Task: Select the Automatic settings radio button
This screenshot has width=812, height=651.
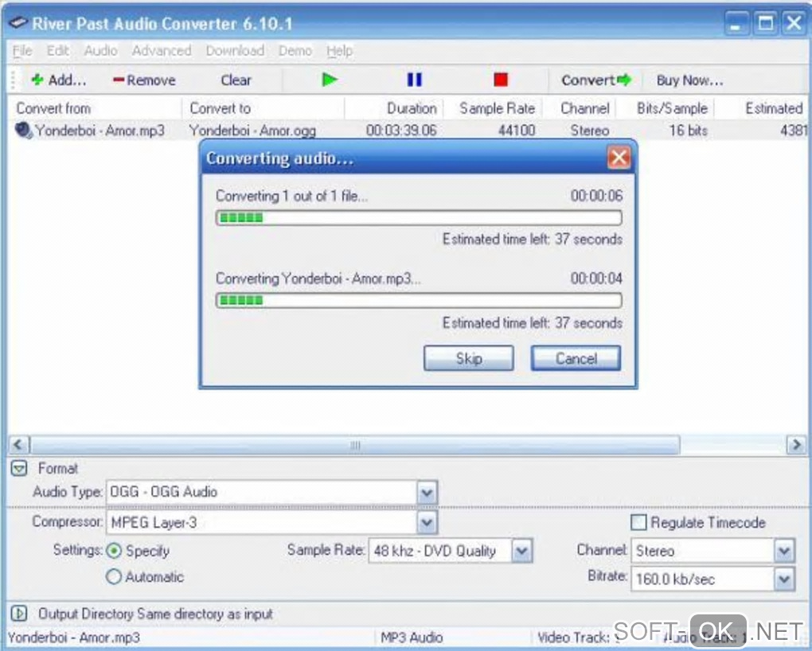Action: 113,576
